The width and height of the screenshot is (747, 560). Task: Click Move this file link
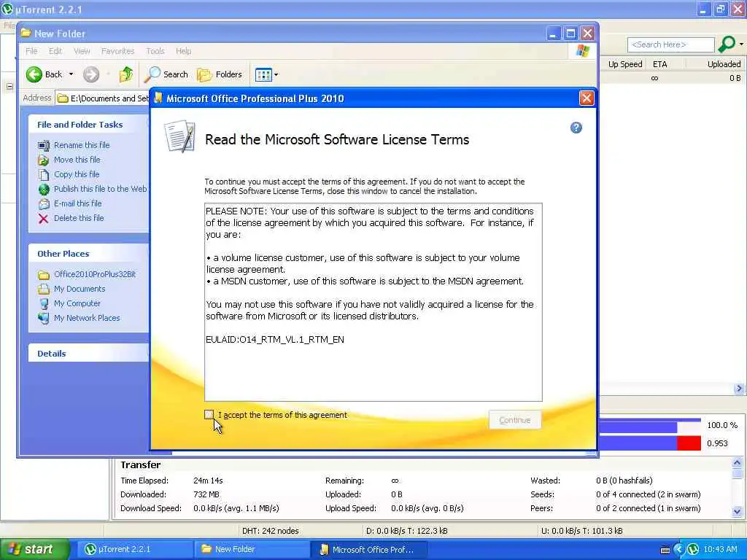click(x=77, y=160)
